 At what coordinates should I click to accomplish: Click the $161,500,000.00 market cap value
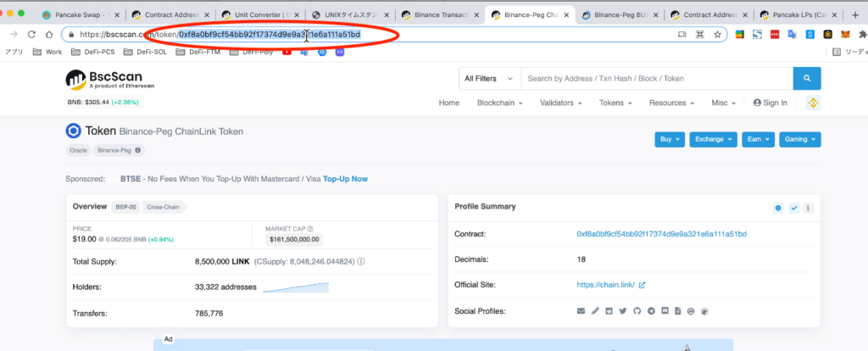pos(294,240)
